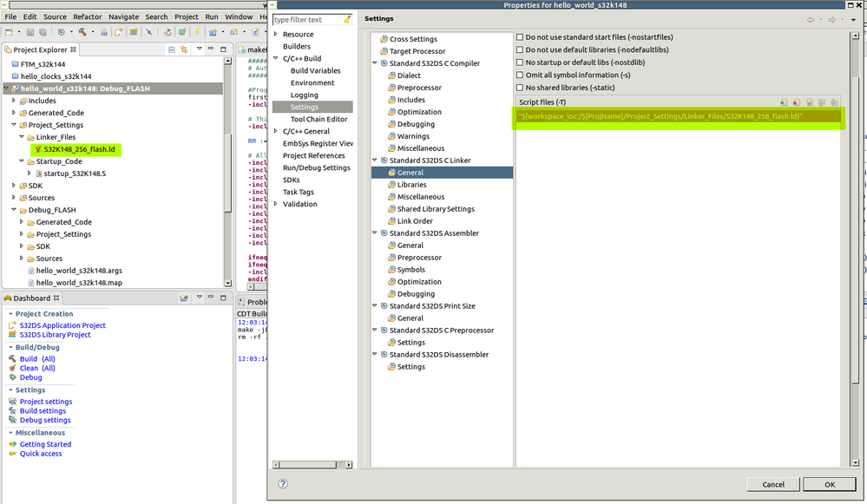Expand the Validation node
Screen dimensions: 867x504
pyautogui.click(x=275, y=204)
